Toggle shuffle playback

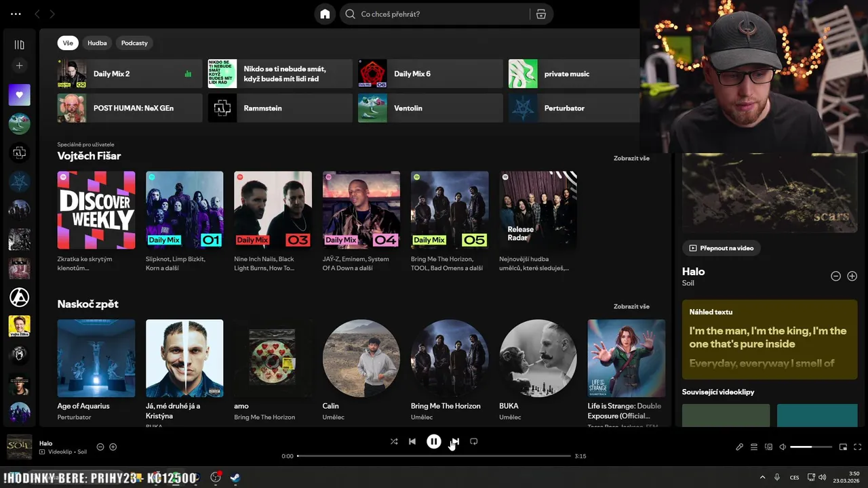click(394, 441)
